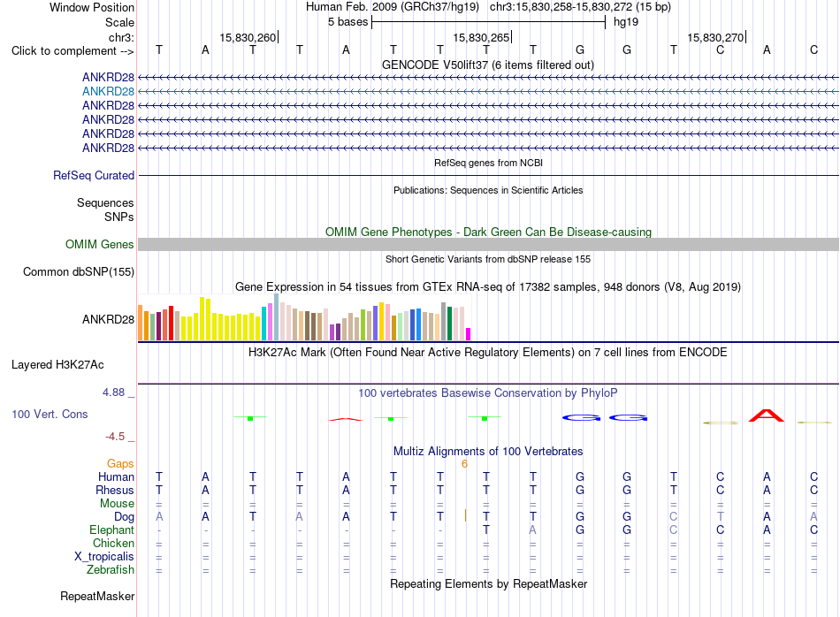The image size is (840, 617).
Task: Click the '5 bases' scale bar label
Action: (x=348, y=22)
